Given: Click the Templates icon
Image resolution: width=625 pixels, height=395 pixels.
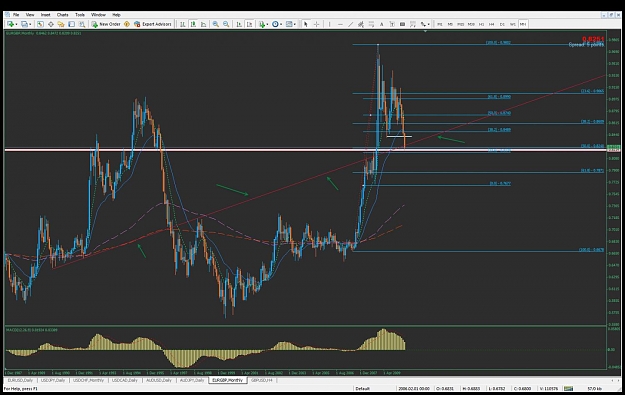Looking at the screenshot, I should coord(289,24).
